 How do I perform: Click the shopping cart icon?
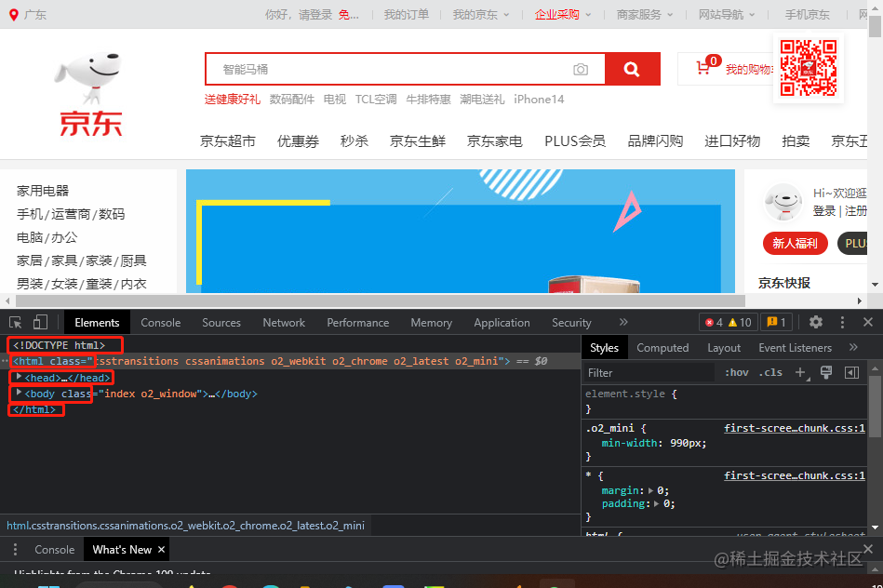pos(702,68)
